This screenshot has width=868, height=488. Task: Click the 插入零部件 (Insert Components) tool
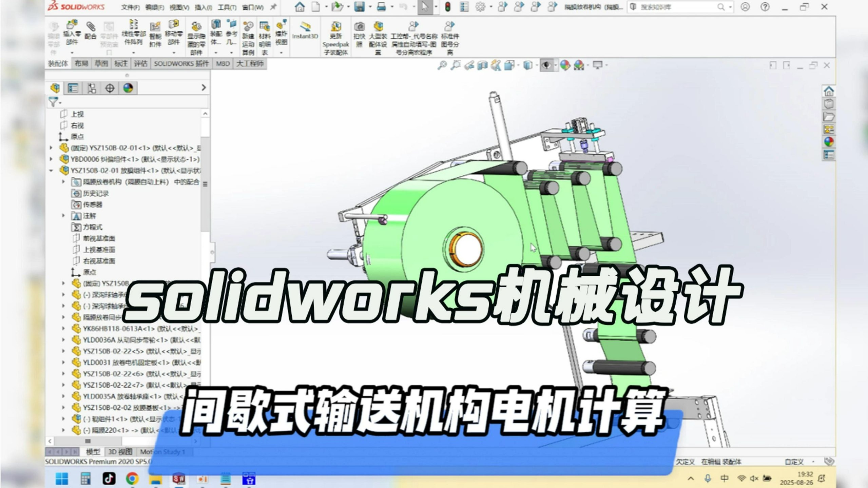click(x=72, y=33)
